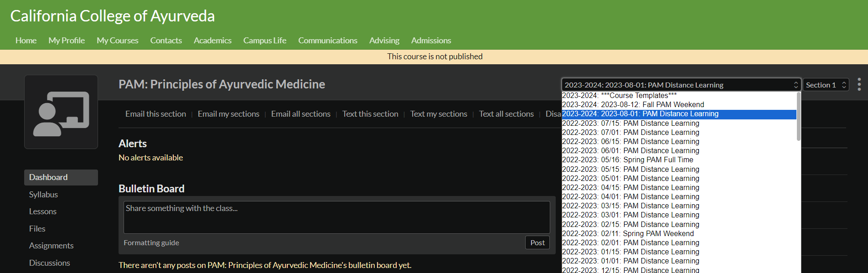Go to Home in top navigation

click(x=26, y=41)
